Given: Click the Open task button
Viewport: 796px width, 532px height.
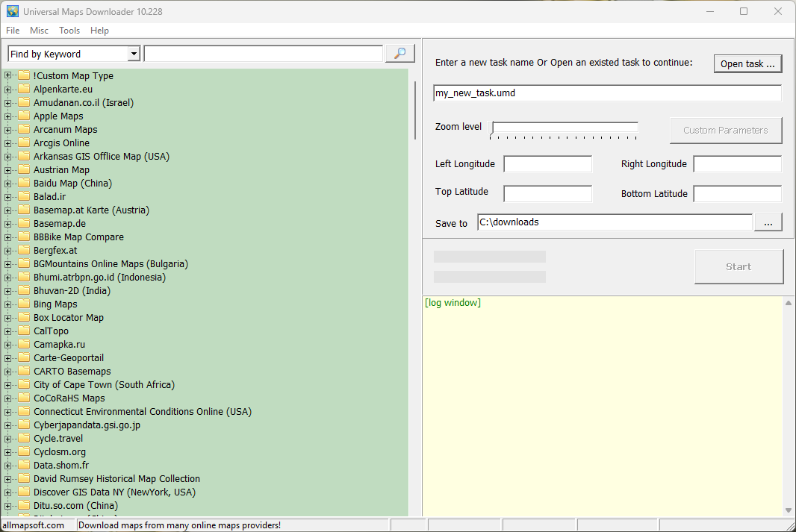Looking at the screenshot, I should 747,64.
